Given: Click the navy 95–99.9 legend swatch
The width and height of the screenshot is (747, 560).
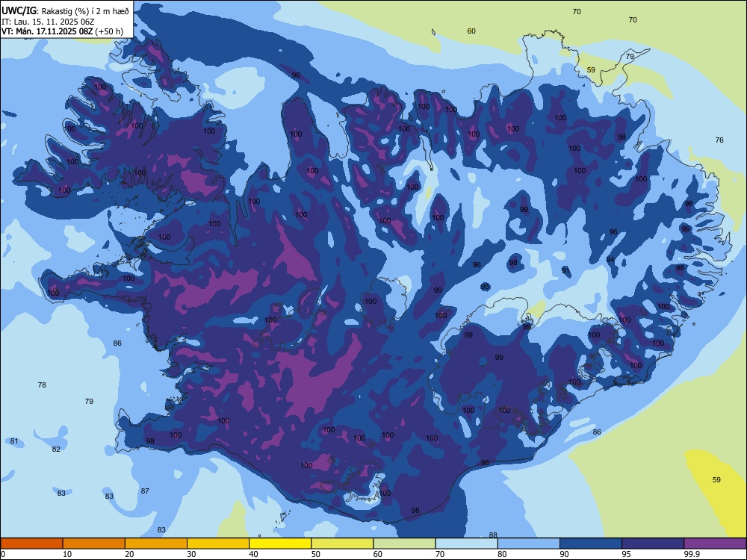Looking at the screenshot, I should point(653,544).
